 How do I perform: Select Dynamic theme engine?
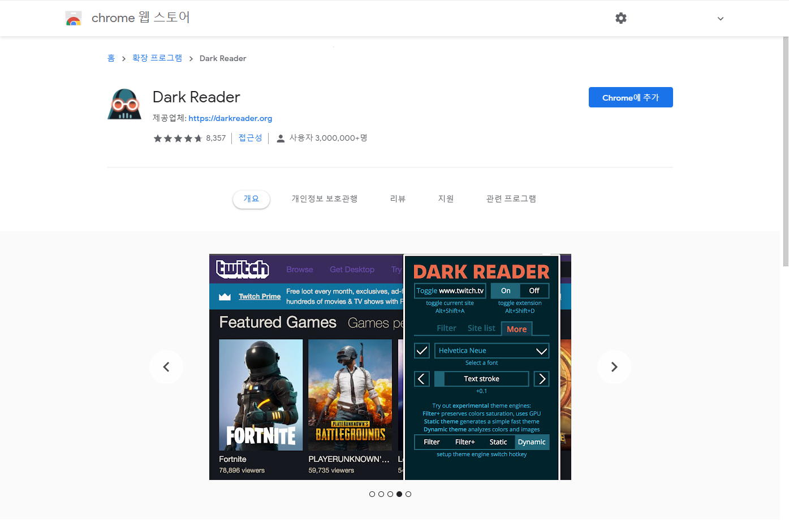532,442
